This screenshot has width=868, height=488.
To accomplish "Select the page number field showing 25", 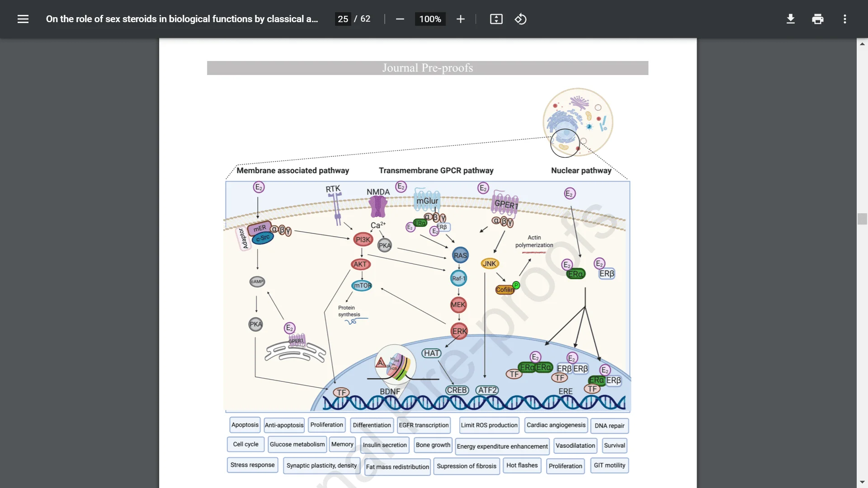I will click(343, 19).
